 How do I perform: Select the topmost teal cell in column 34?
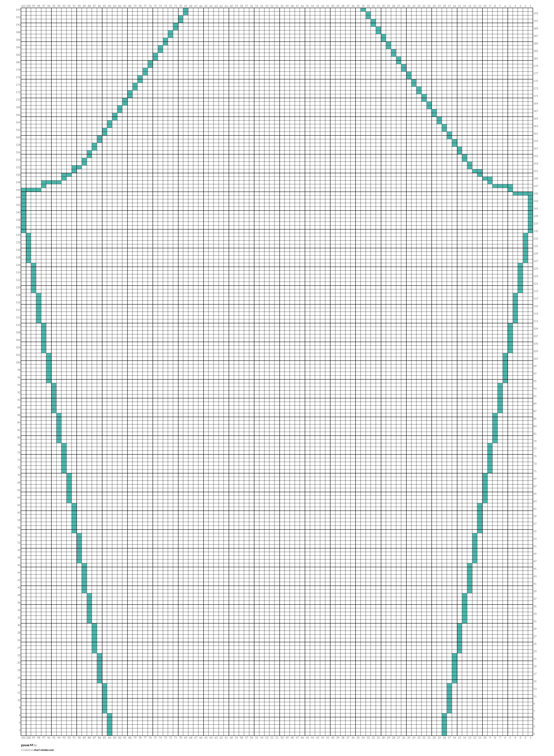363,10
